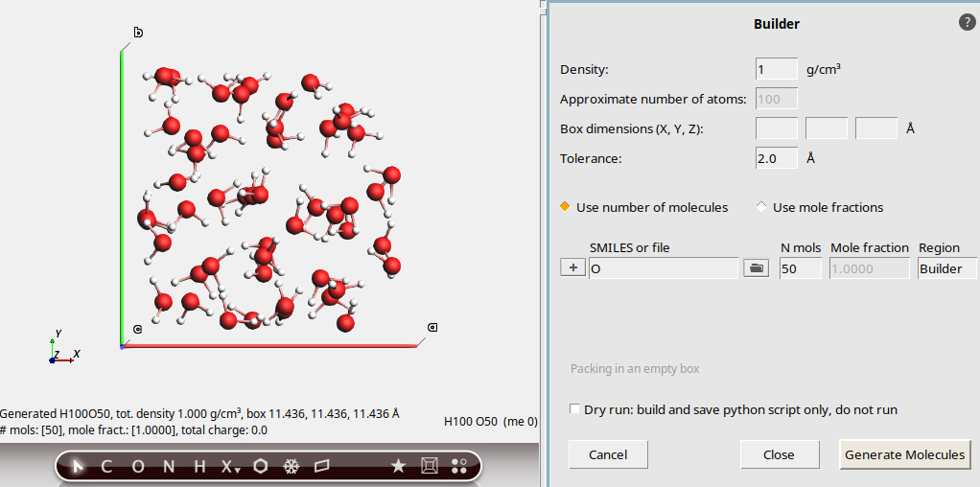Image resolution: width=980 pixels, height=487 pixels.
Task: Click the wireframe cube box icon
Action: pos(430,467)
